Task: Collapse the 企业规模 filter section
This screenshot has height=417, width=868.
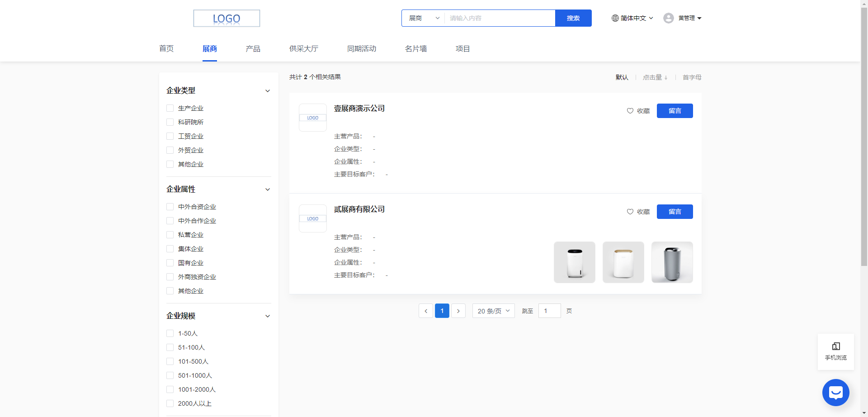Action: [268, 316]
